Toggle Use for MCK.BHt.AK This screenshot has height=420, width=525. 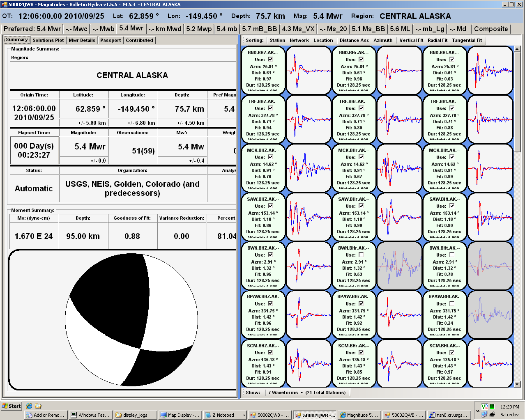point(452,157)
